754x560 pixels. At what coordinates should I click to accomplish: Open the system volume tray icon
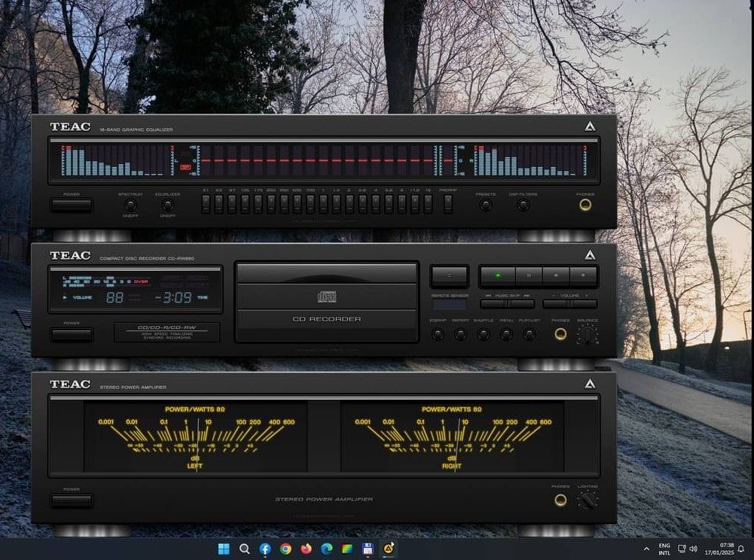[x=693, y=549]
